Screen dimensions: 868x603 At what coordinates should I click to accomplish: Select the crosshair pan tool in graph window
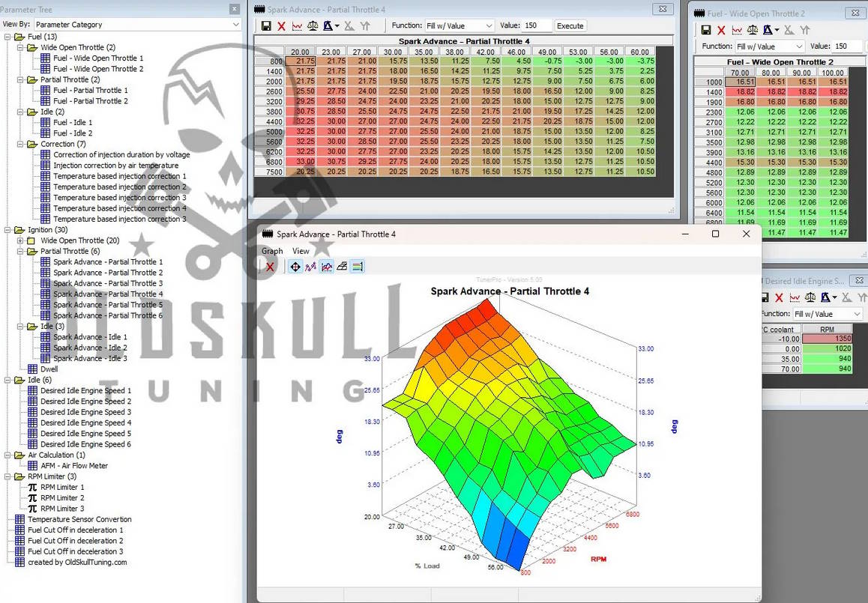[x=295, y=267]
